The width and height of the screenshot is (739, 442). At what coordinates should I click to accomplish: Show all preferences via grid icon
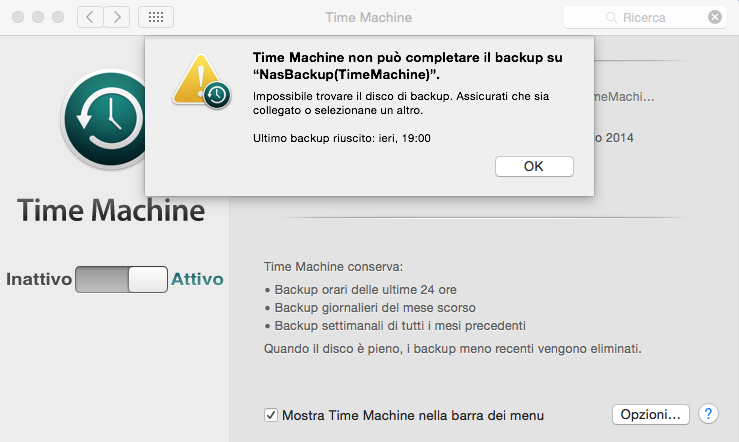coord(155,18)
